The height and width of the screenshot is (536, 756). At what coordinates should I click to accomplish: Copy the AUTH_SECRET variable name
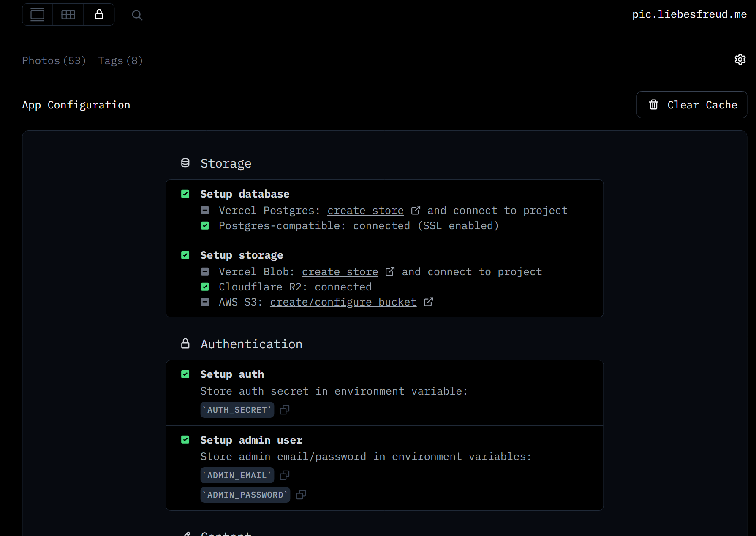(285, 410)
